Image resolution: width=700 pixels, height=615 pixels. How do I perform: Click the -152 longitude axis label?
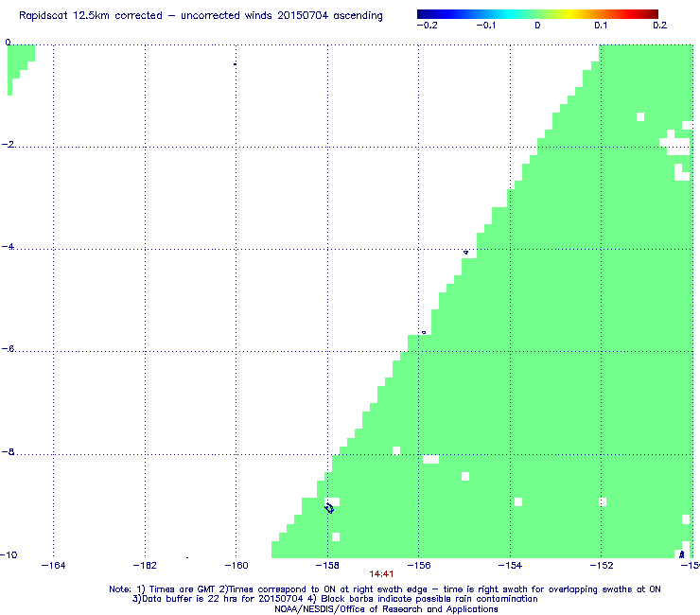click(x=602, y=566)
